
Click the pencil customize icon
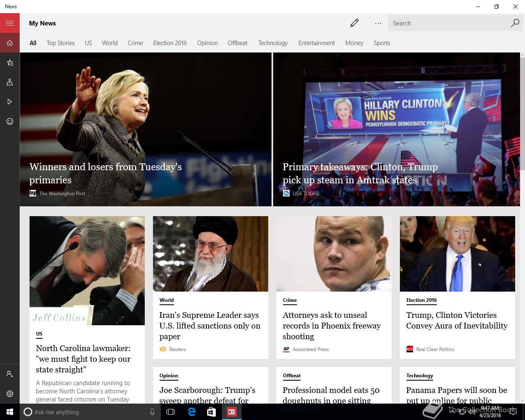(x=354, y=23)
